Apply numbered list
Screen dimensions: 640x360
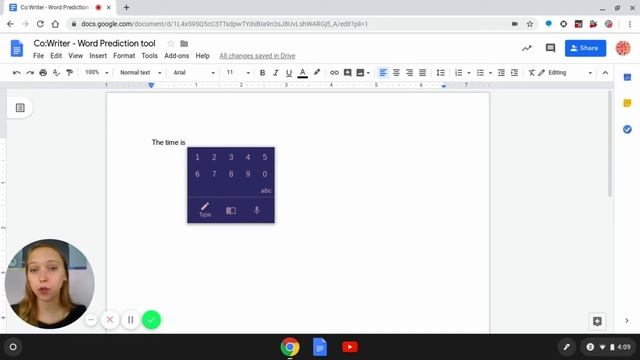459,73
